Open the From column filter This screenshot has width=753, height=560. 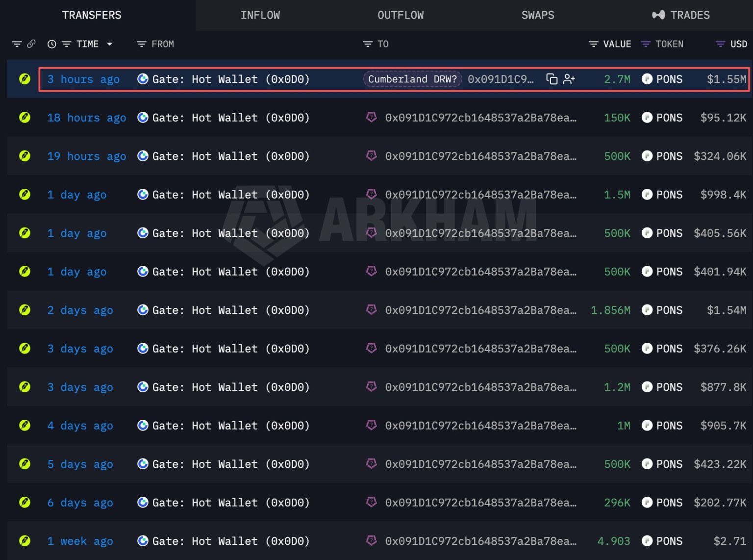click(141, 44)
